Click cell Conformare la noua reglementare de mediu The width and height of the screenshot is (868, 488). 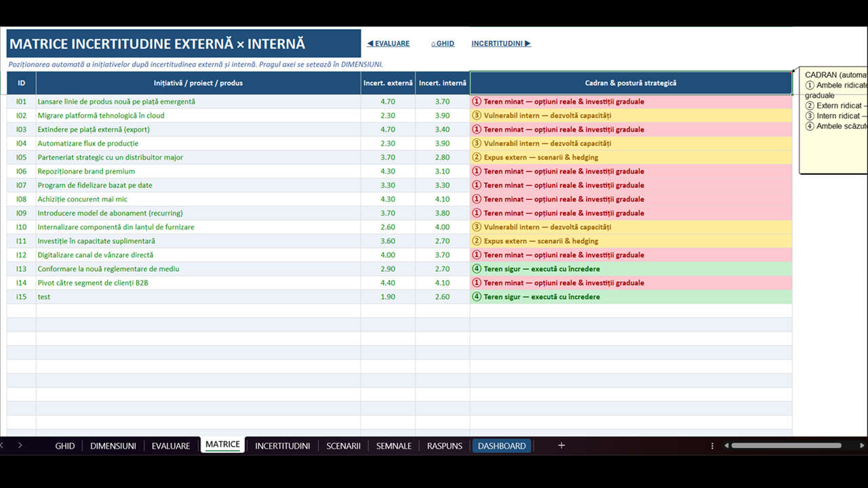tap(199, 269)
